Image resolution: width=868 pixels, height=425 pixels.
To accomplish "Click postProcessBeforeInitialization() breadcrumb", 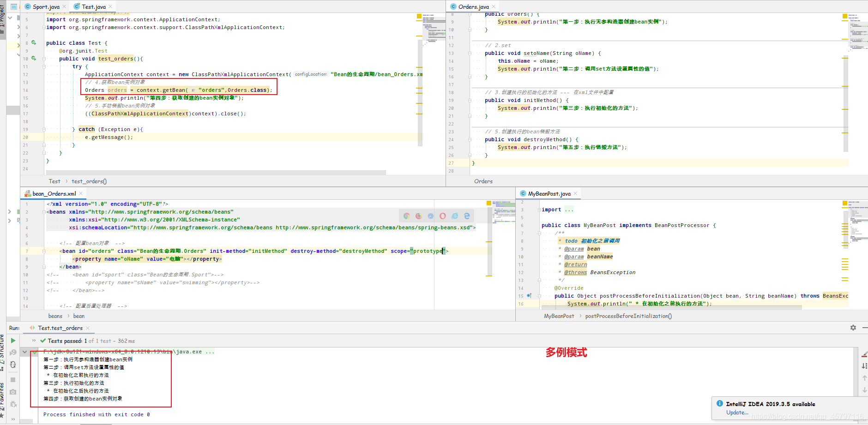I will [629, 316].
